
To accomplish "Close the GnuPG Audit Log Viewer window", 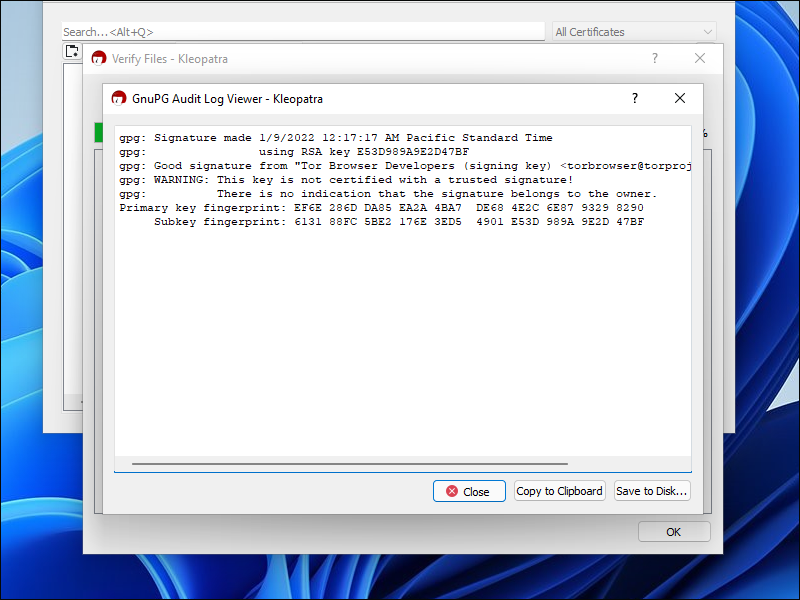I will (680, 98).
